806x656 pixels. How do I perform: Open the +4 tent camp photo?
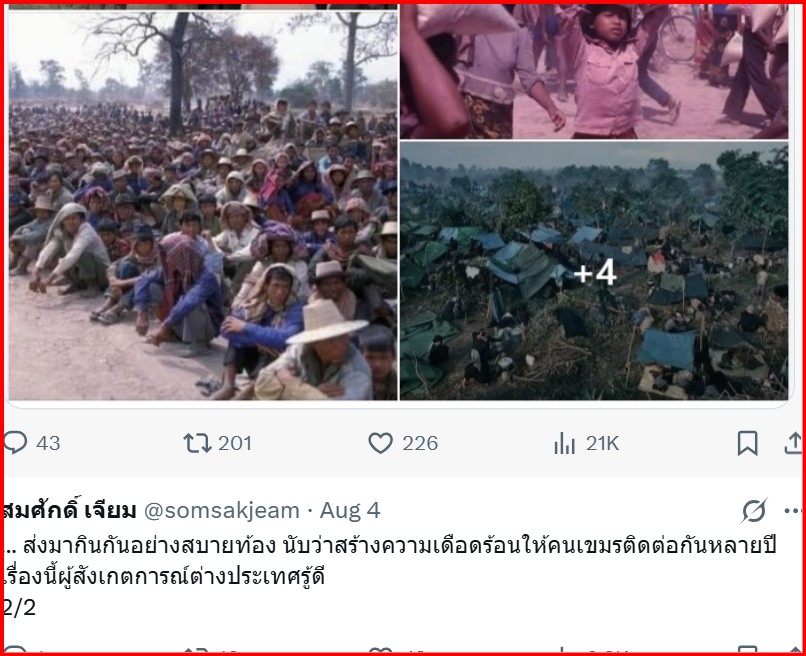594,271
